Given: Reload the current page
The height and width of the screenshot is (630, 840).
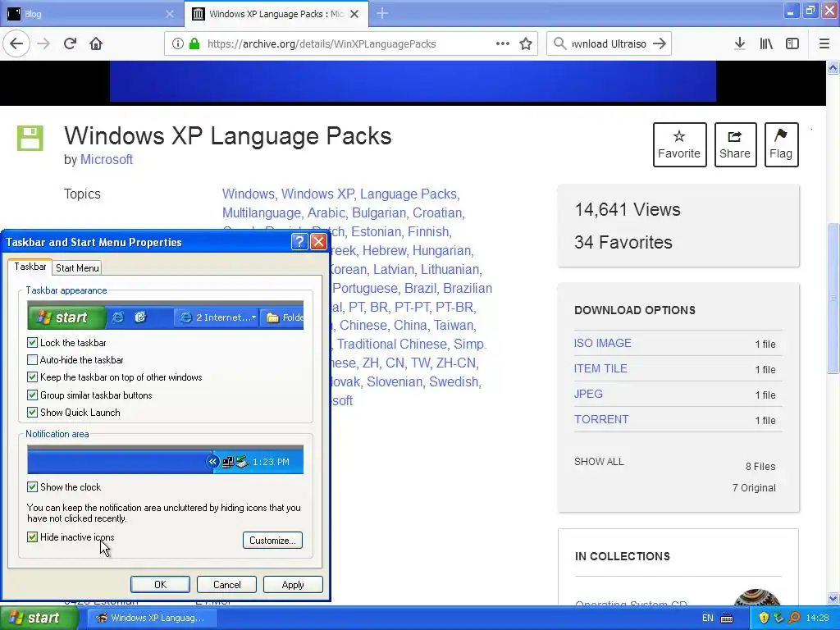Looking at the screenshot, I should (x=70, y=43).
